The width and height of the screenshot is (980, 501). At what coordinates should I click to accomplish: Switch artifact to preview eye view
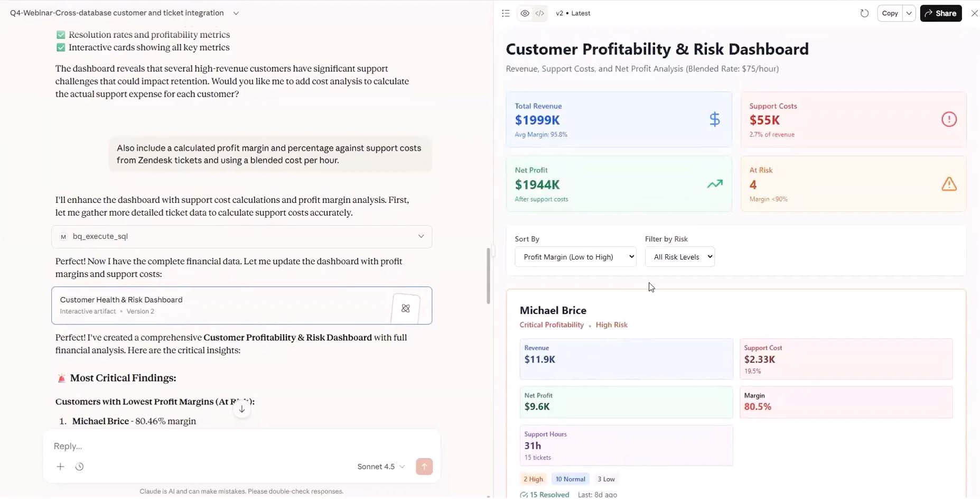pyautogui.click(x=525, y=13)
